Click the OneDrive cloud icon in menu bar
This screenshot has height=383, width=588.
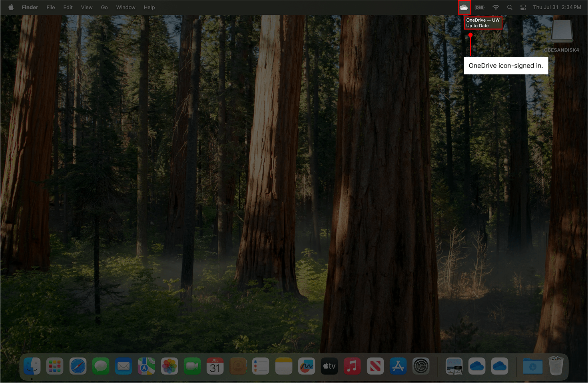(x=464, y=7)
